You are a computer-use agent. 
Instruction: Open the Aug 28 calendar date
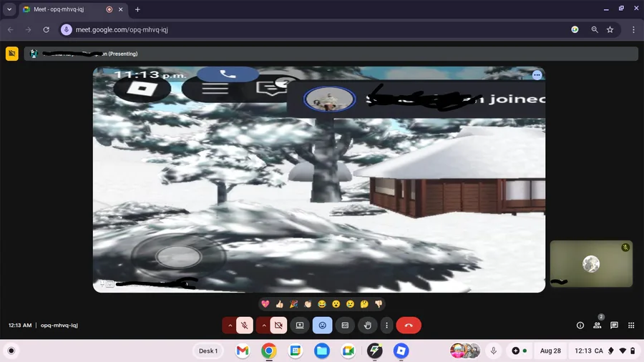pyautogui.click(x=550, y=351)
